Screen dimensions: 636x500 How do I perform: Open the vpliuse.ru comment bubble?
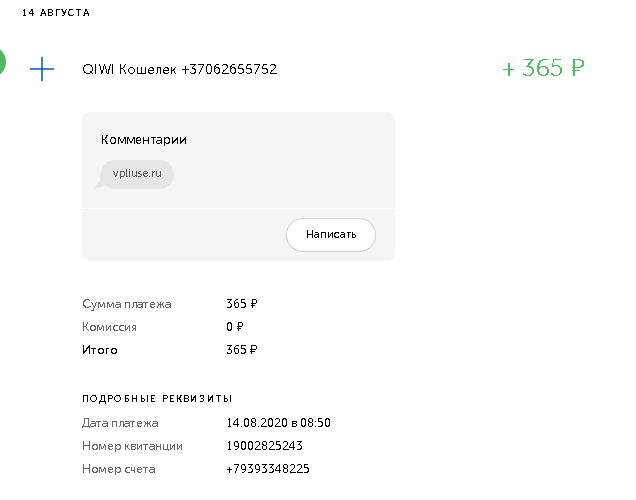(x=135, y=174)
